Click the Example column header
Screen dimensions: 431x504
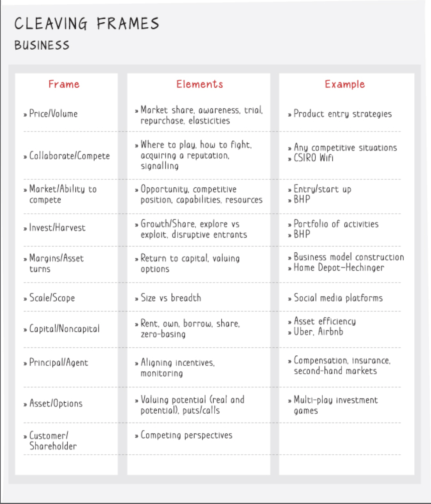click(x=345, y=84)
